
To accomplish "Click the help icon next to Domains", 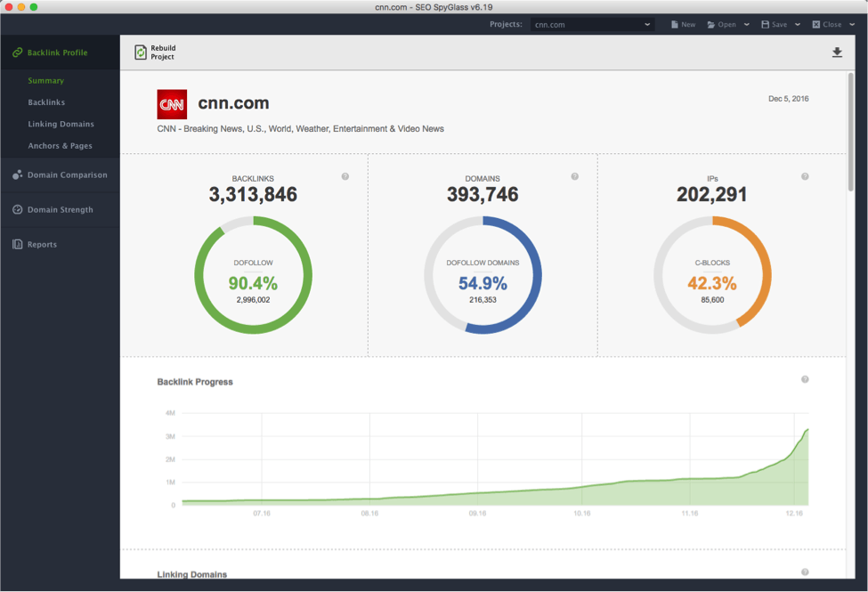I will click(x=575, y=176).
